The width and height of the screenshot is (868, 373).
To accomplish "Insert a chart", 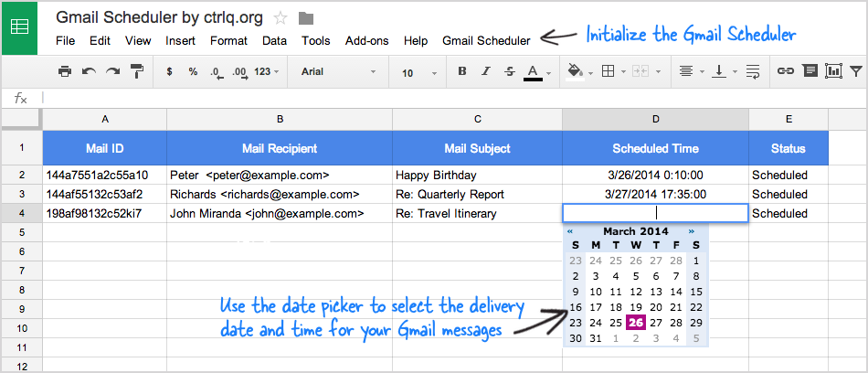I will click(x=833, y=71).
